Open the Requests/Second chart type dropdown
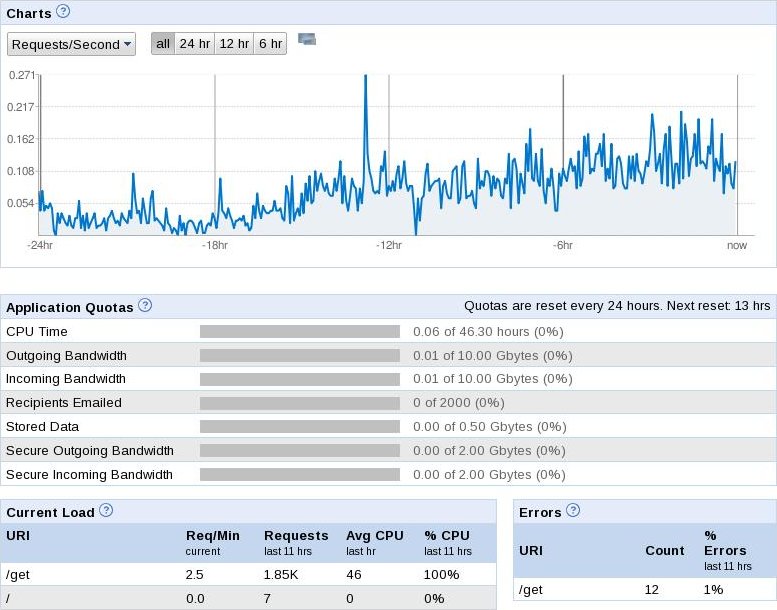The height and width of the screenshot is (610, 777). tap(71, 44)
